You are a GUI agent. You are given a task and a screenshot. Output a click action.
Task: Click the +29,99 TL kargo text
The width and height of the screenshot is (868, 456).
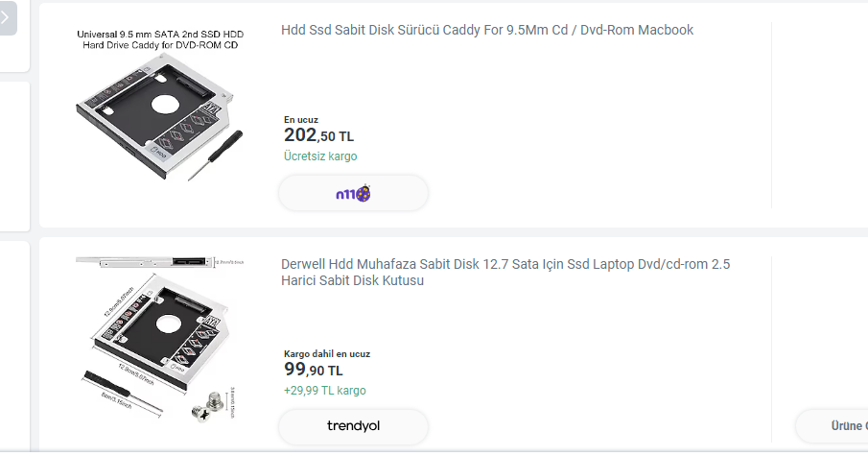pyautogui.click(x=324, y=391)
